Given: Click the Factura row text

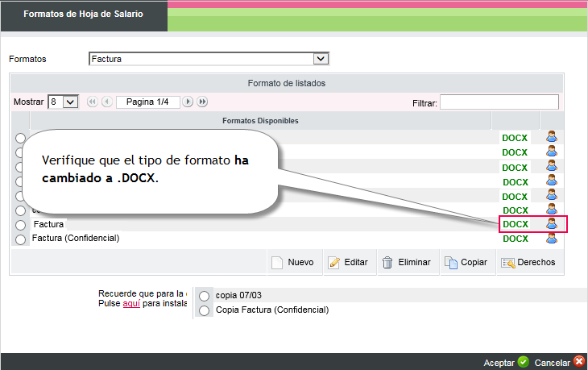Looking at the screenshot, I should click(x=48, y=224).
